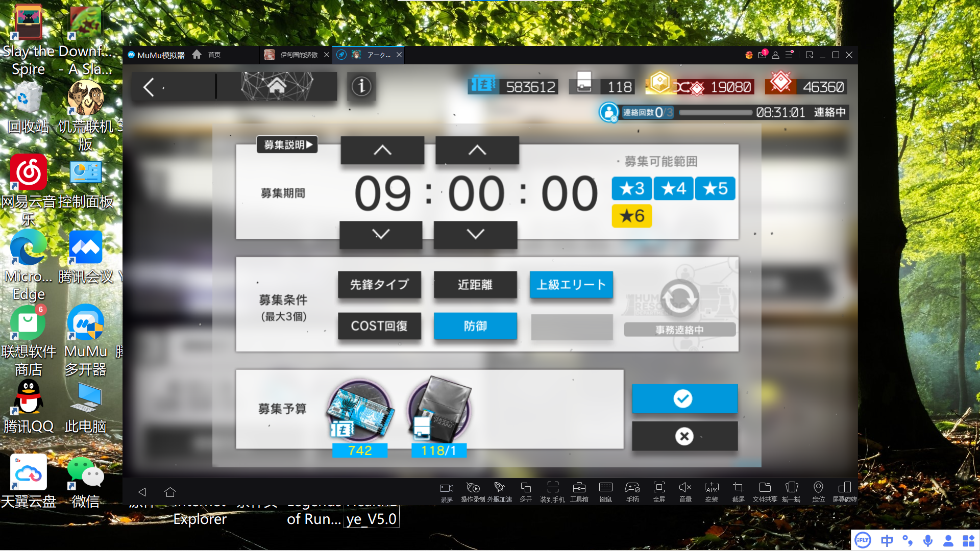Click 屏幕旋转 screen rotation

[x=845, y=492]
